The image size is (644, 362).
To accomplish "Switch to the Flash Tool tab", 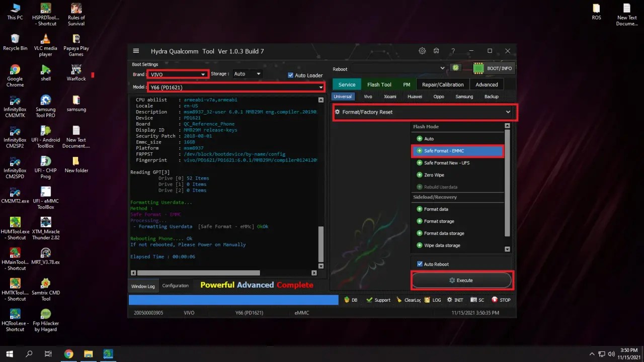I will 379,84.
